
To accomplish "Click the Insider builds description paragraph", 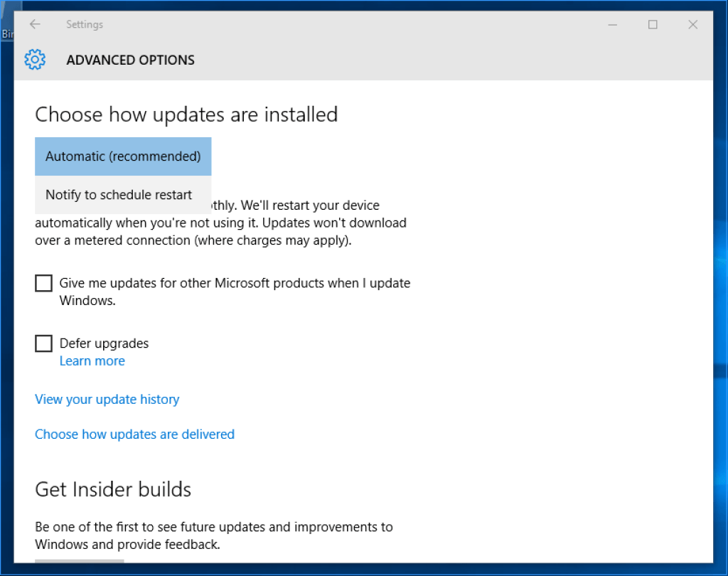I will tap(213, 535).
